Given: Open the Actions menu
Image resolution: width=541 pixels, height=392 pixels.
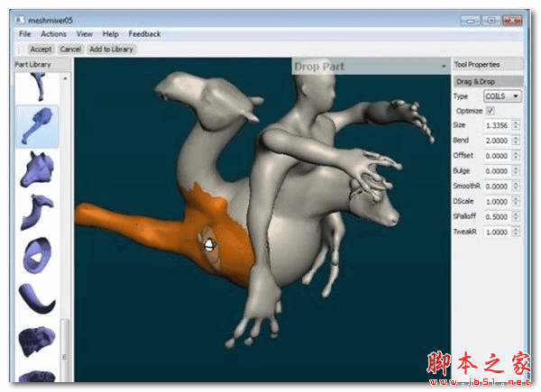Looking at the screenshot, I should [53, 34].
